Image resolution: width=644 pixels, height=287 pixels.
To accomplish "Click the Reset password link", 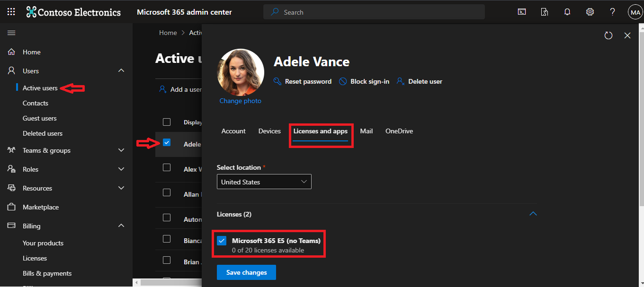I will [x=308, y=81].
